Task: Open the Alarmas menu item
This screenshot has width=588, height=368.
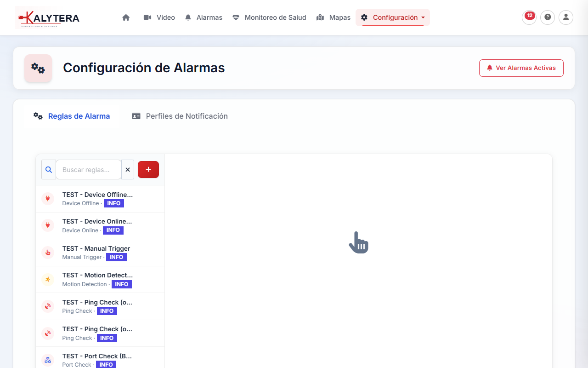Action: click(204, 17)
